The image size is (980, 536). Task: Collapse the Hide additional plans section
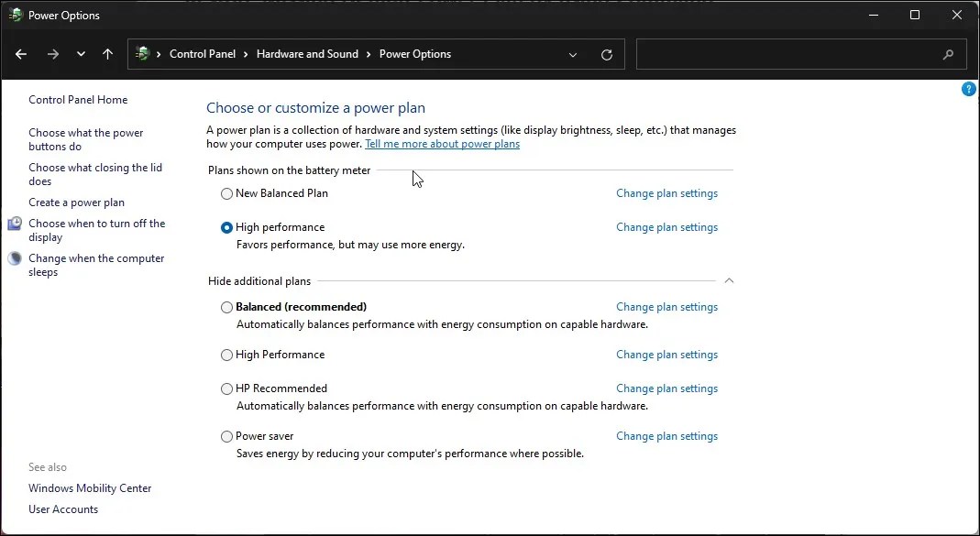(730, 280)
